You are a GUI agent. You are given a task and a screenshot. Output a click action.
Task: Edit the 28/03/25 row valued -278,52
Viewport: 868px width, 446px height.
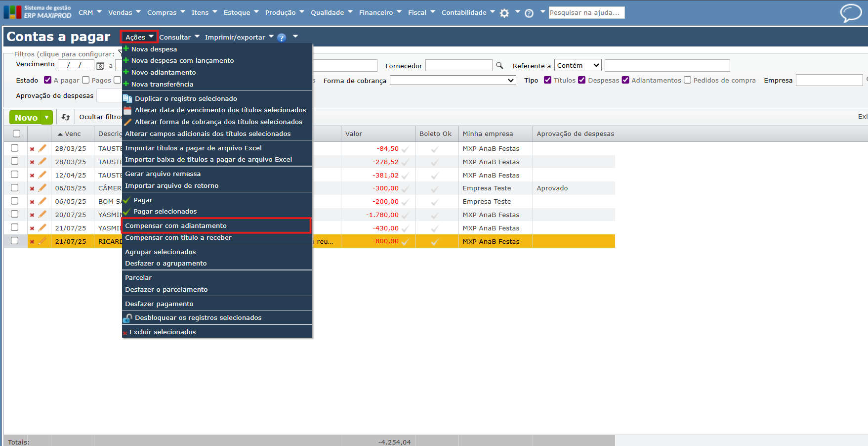[x=42, y=162]
